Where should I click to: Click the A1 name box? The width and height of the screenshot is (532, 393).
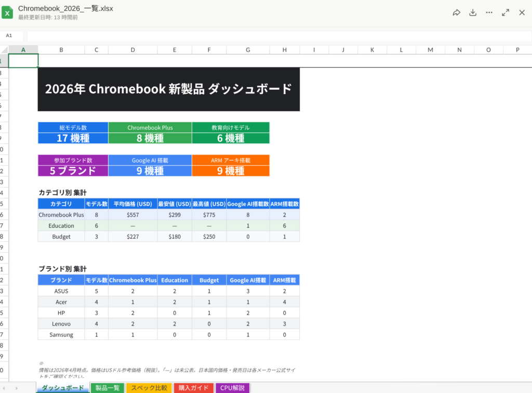11,36
